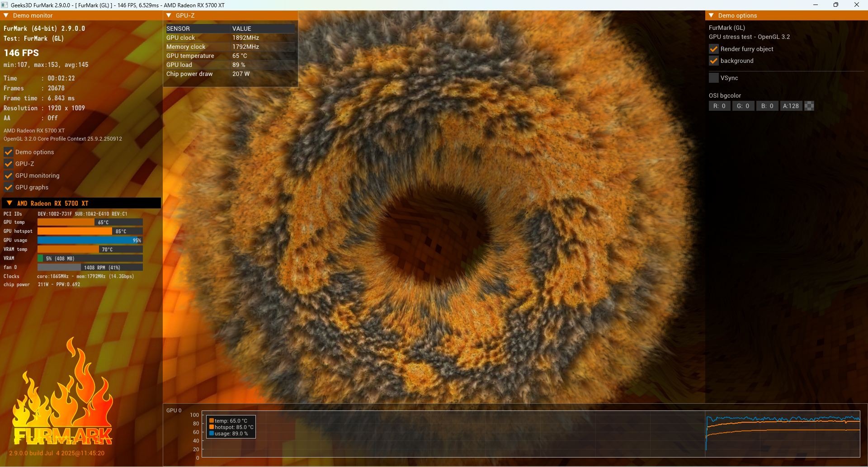Click the OpenGL 3.2.0 Core Profile Context text
The width and height of the screenshot is (868, 467).
pyautogui.click(x=63, y=139)
